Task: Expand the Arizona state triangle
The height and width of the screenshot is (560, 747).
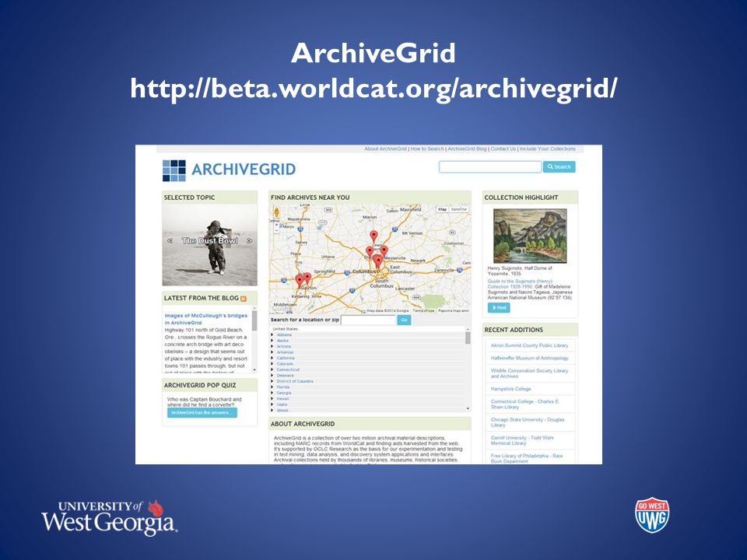Action: [272, 346]
